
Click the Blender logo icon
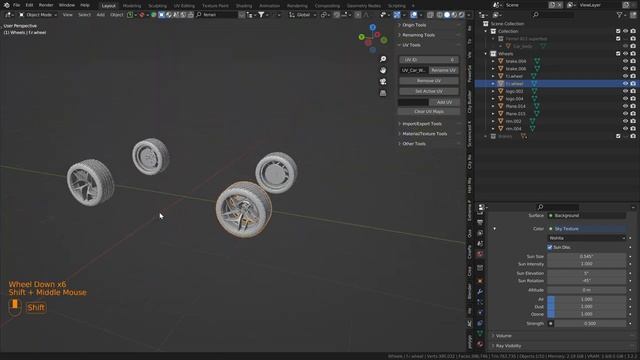6,5
